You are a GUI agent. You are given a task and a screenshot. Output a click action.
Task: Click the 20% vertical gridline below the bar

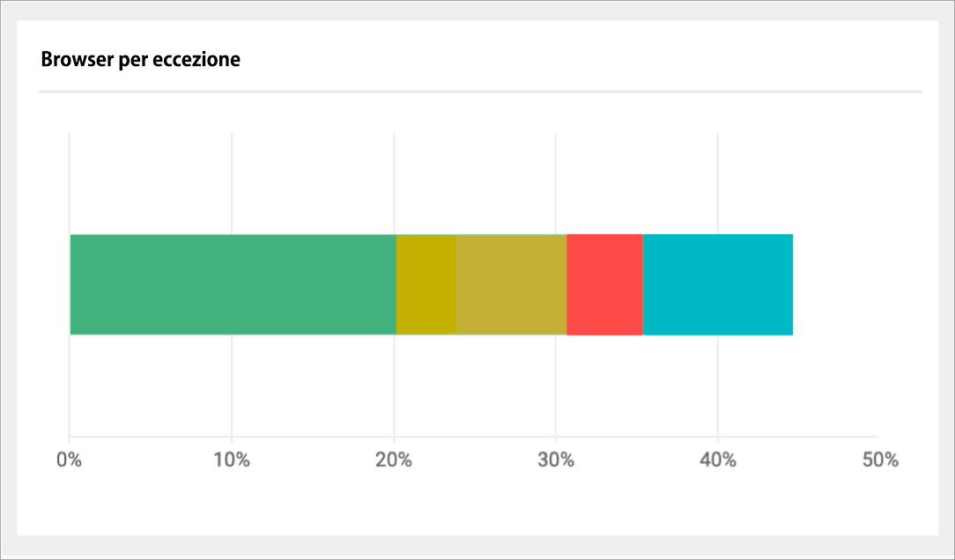pos(394,386)
